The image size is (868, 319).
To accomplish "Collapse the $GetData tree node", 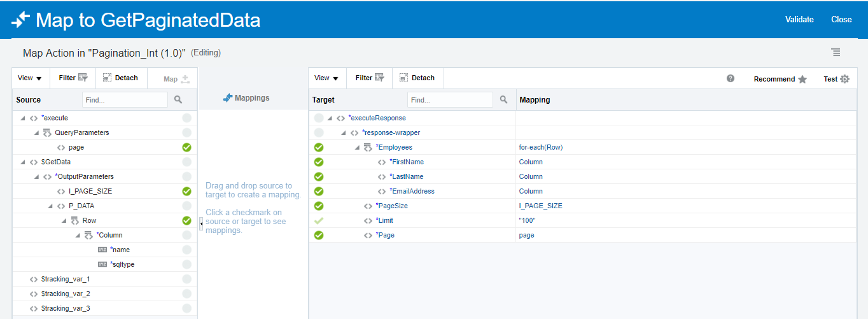I will tap(23, 162).
